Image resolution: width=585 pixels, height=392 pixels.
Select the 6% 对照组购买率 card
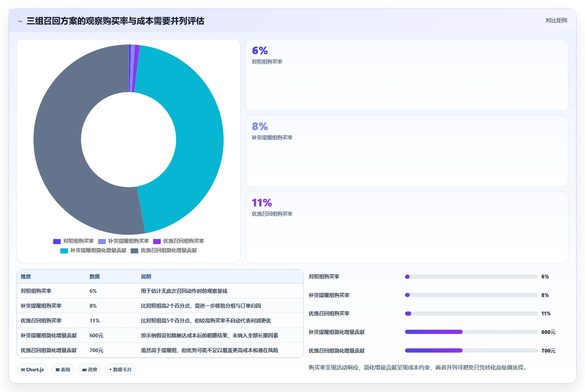coord(407,75)
